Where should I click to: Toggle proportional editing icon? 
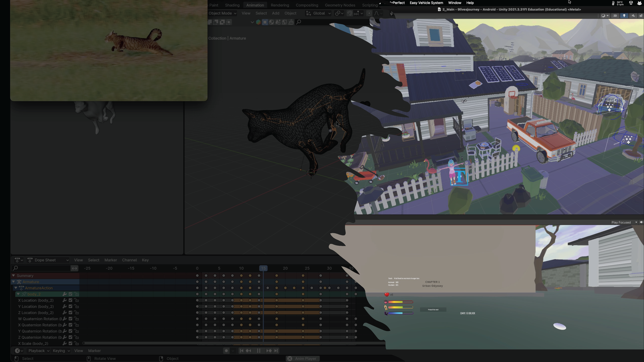(369, 13)
